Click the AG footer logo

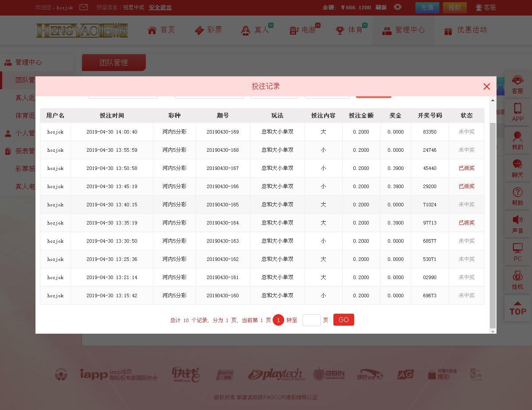(x=405, y=375)
